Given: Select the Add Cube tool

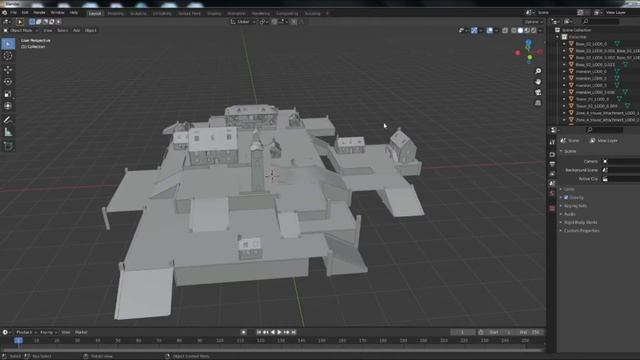Looking at the screenshot, I should pyautogui.click(x=8, y=146).
